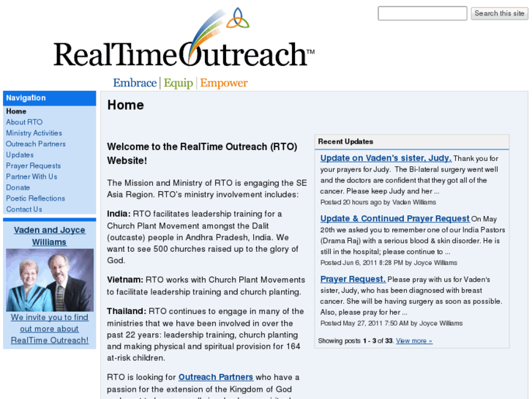The width and height of the screenshot is (532, 399).
Task: Open Partner With Us page
Action: [x=31, y=176]
